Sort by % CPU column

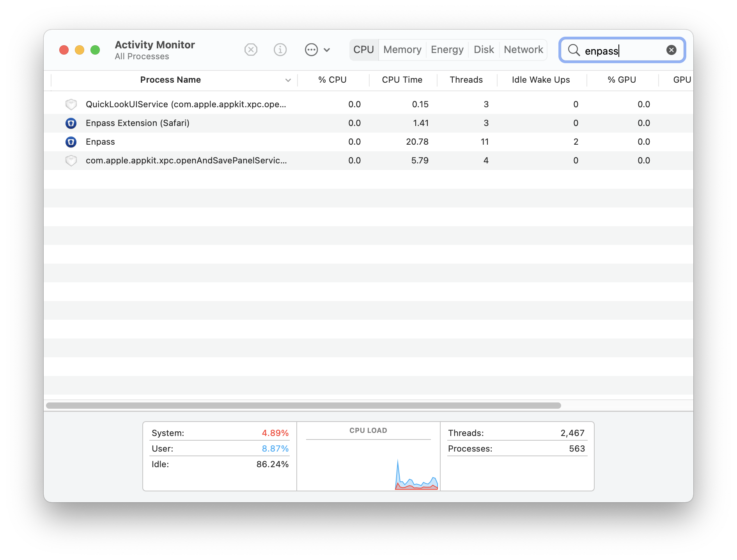coord(332,80)
